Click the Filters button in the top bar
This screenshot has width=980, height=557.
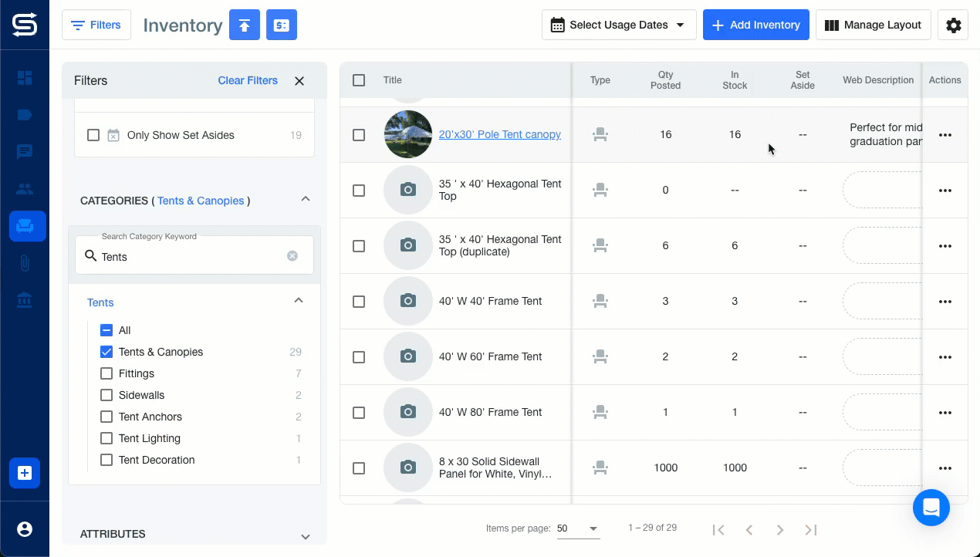point(96,25)
